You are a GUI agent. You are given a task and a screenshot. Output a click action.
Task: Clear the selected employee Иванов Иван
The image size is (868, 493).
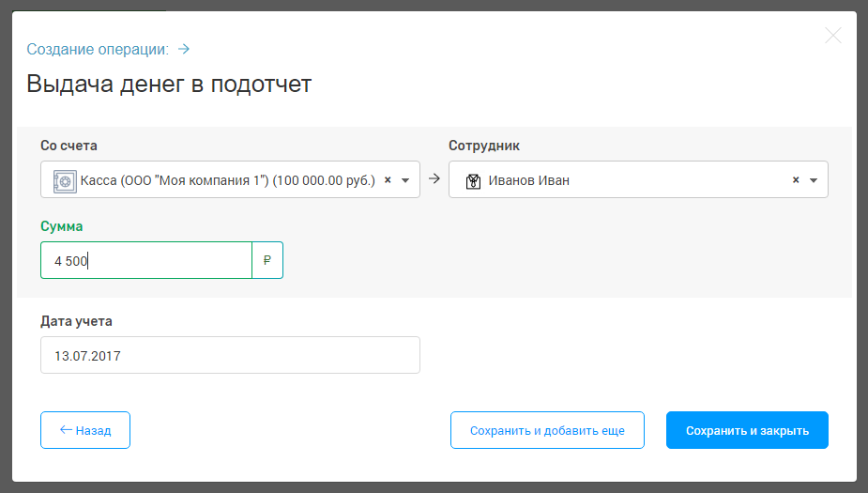796,180
